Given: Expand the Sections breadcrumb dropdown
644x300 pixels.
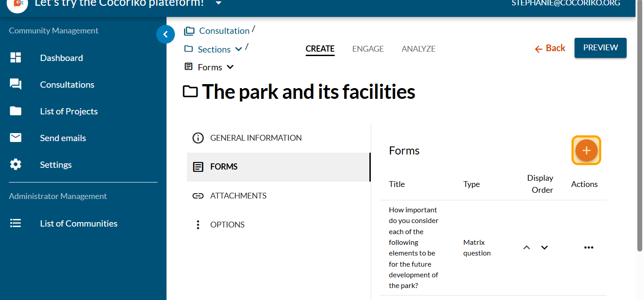Looking at the screenshot, I should pos(239,49).
